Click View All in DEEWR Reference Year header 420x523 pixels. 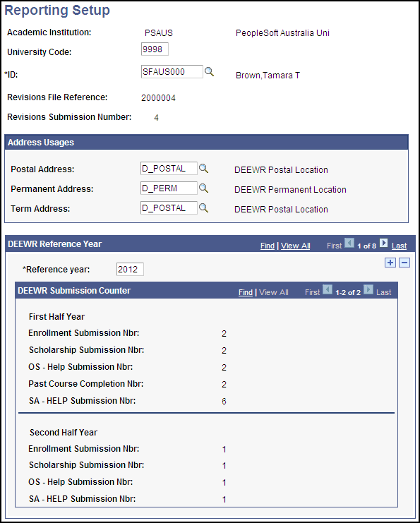point(296,246)
